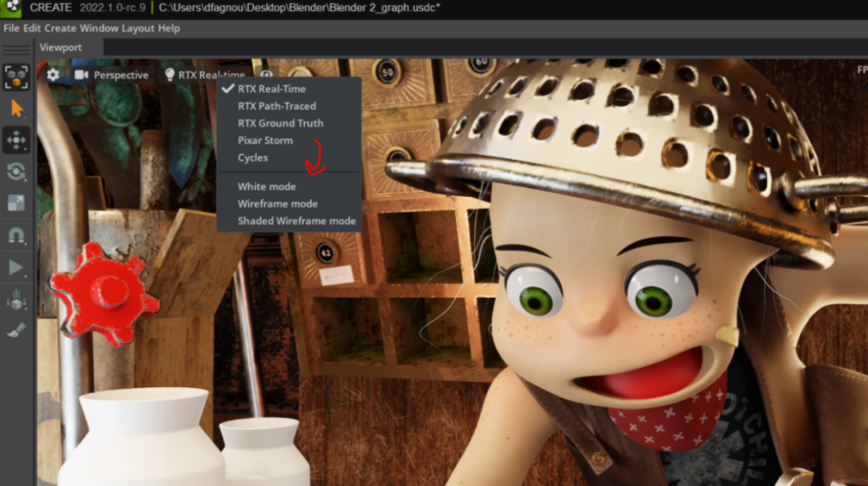This screenshot has width=868, height=486.
Task: Toggle the magnet Snap tool
Action: [x=16, y=235]
